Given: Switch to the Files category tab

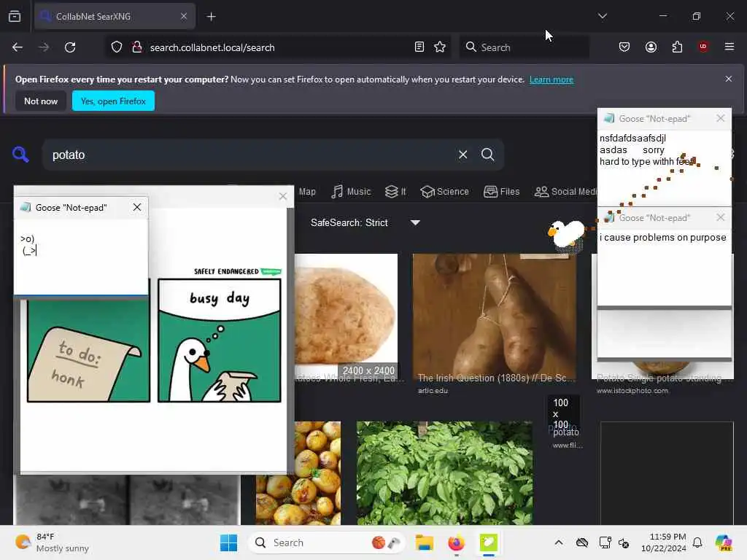Looking at the screenshot, I should (502, 192).
